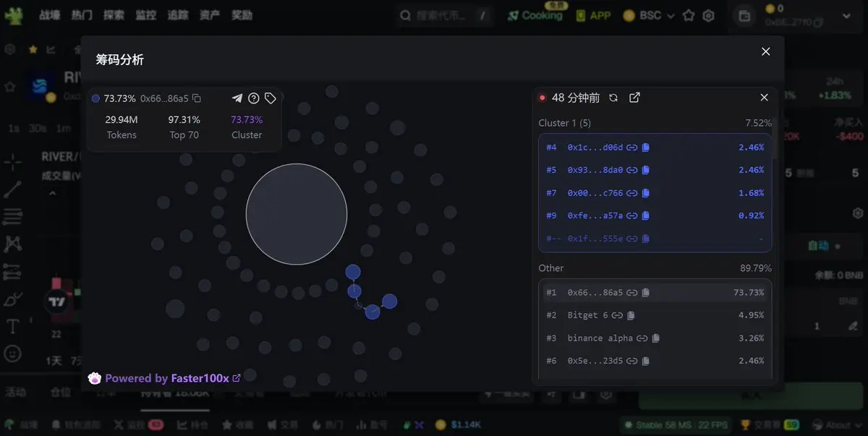The width and height of the screenshot is (868, 436).
Task: Open link icon for binance alpha
Action: point(642,338)
